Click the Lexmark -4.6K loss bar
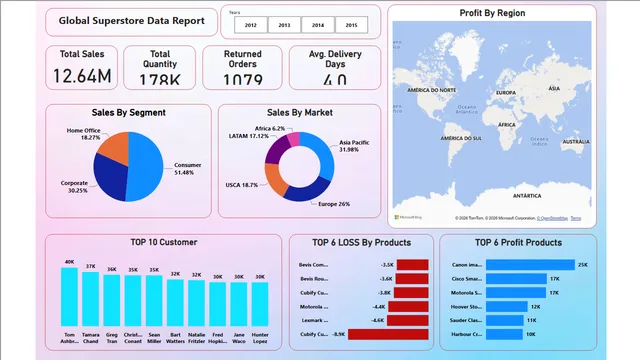Image resolution: width=640 pixels, height=360 pixels. pos(407,320)
